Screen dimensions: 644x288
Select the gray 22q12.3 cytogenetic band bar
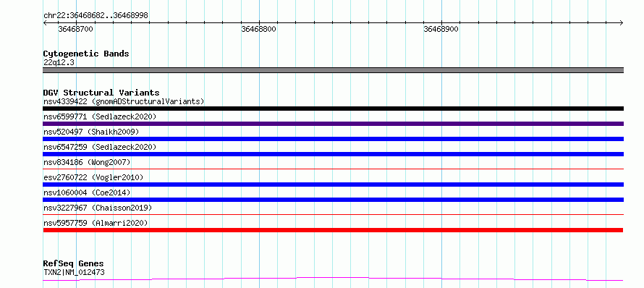333,70
